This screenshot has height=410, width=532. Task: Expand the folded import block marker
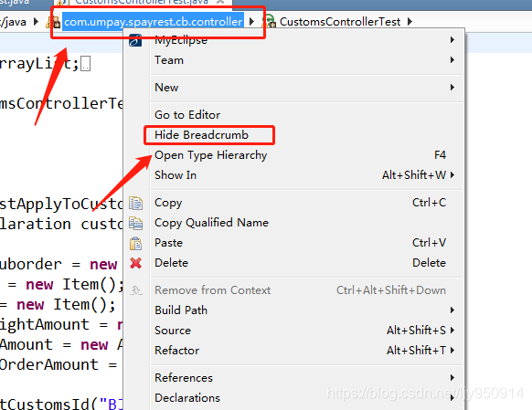tap(86, 64)
